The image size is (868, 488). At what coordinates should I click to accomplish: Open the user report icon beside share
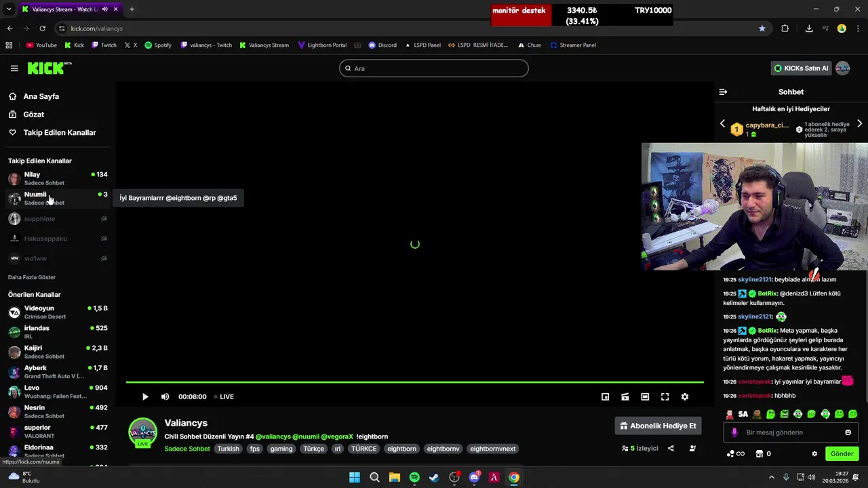(692, 448)
